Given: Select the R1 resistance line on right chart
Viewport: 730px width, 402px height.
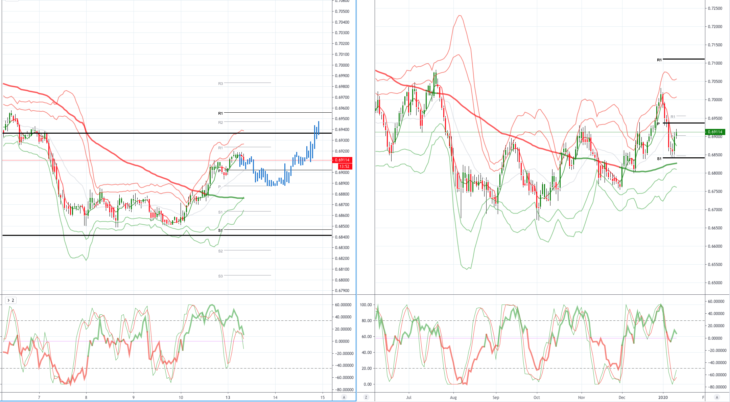Looking at the screenshot, I should (x=680, y=59).
